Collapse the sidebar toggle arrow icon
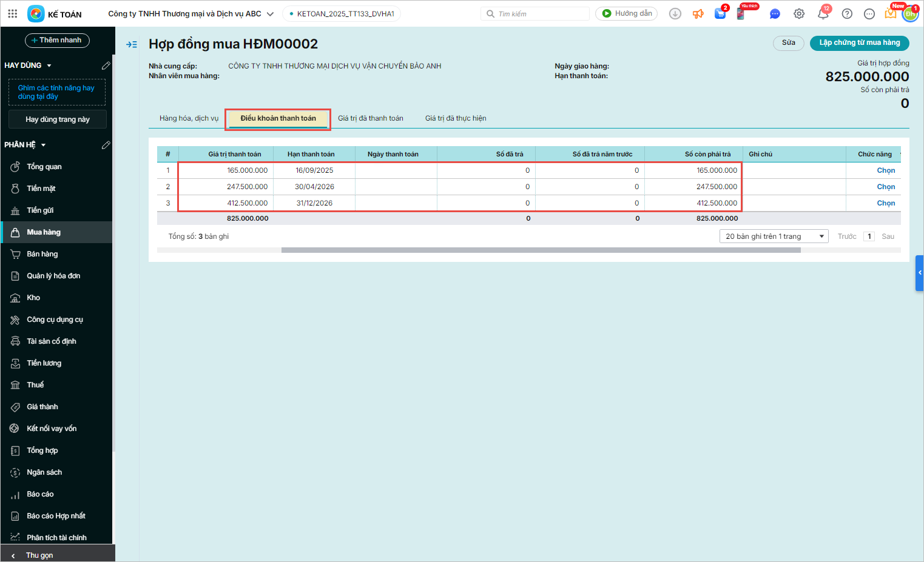The image size is (924, 562). [132, 44]
